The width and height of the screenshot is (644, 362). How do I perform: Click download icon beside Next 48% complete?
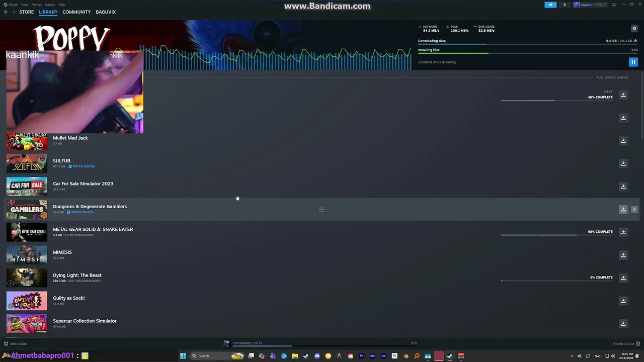(x=623, y=95)
